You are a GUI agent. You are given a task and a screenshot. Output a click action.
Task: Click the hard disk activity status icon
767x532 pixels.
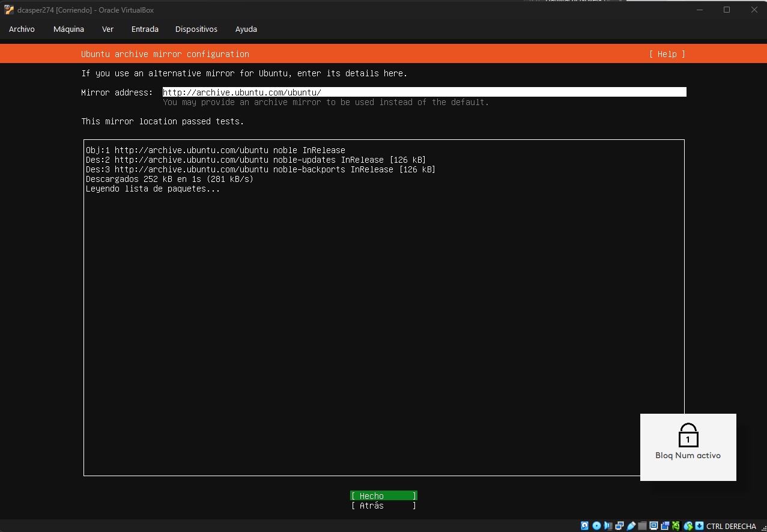[585, 526]
